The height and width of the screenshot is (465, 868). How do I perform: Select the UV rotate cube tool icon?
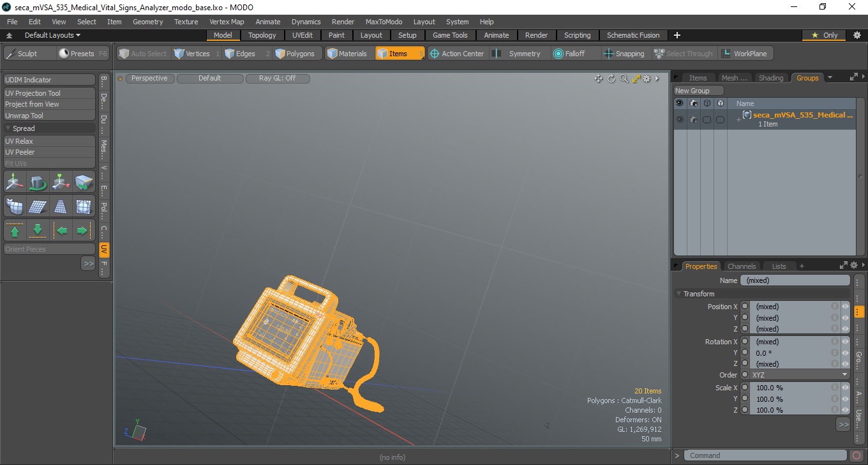click(x=38, y=182)
